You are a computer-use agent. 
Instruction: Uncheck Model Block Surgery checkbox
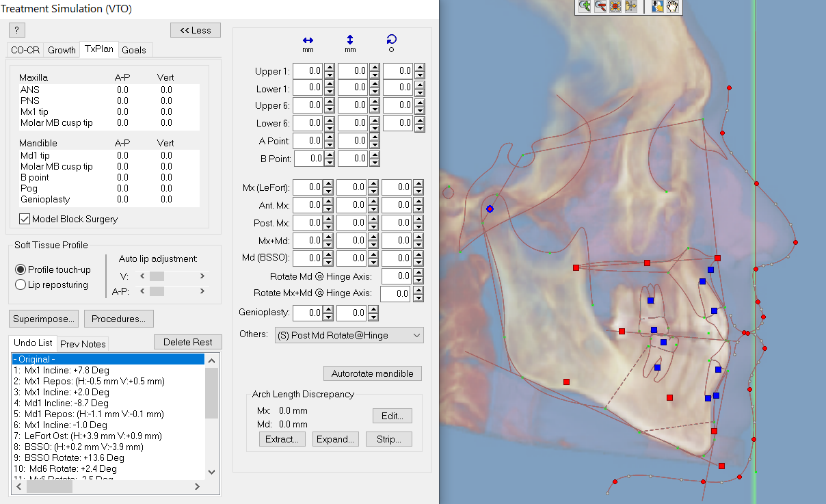point(25,219)
